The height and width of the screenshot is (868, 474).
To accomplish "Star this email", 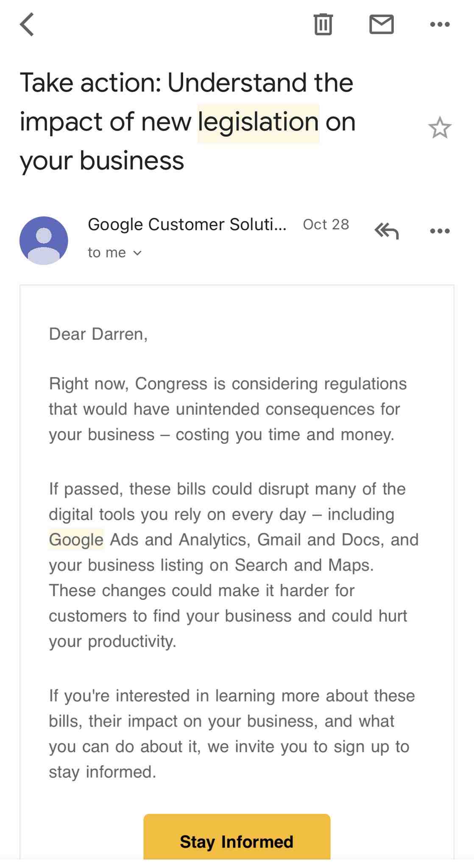I will (440, 128).
